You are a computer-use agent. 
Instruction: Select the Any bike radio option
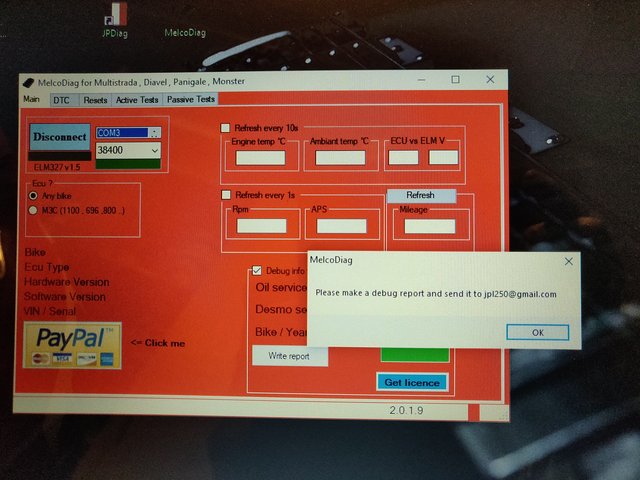(x=33, y=196)
